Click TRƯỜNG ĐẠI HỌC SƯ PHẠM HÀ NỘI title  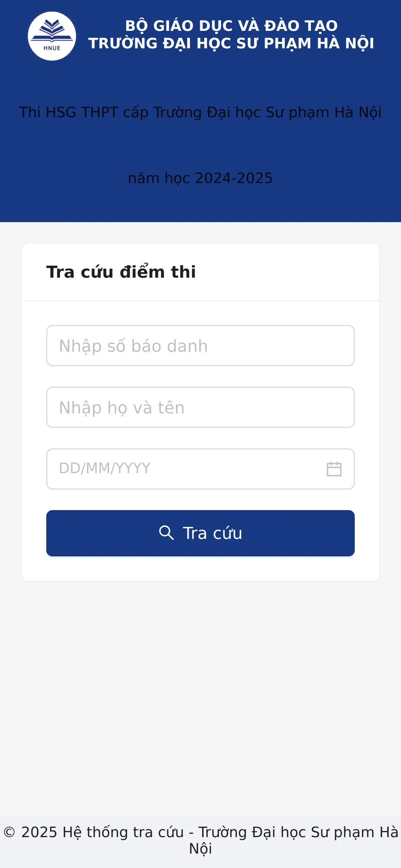(231, 44)
